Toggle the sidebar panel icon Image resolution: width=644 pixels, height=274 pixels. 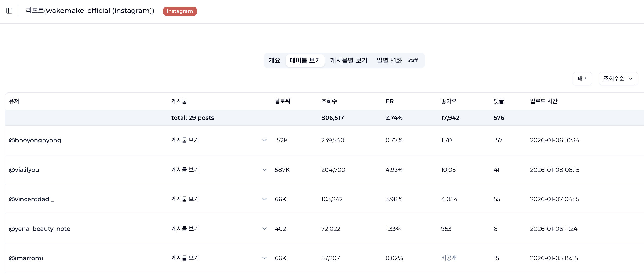(10, 11)
